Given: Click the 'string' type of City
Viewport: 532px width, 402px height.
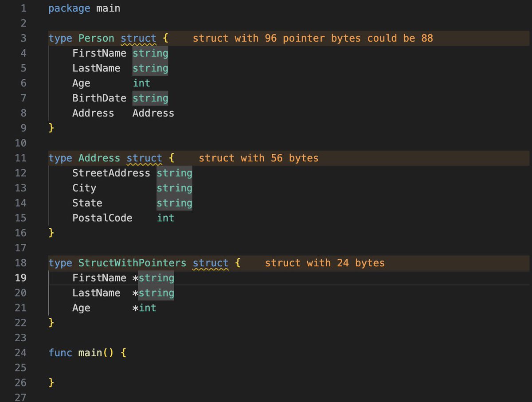Looking at the screenshot, I should pyautogui.click(x=174, y=188).
